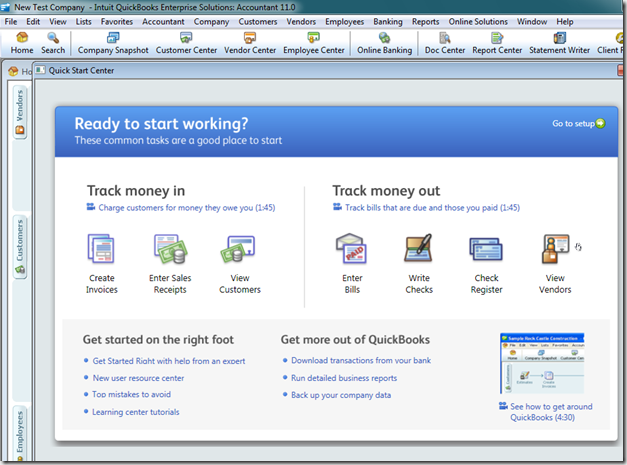Click the Enter Sales Receipts icon
Screen dimensions: 627x465
tap(171, 249)
